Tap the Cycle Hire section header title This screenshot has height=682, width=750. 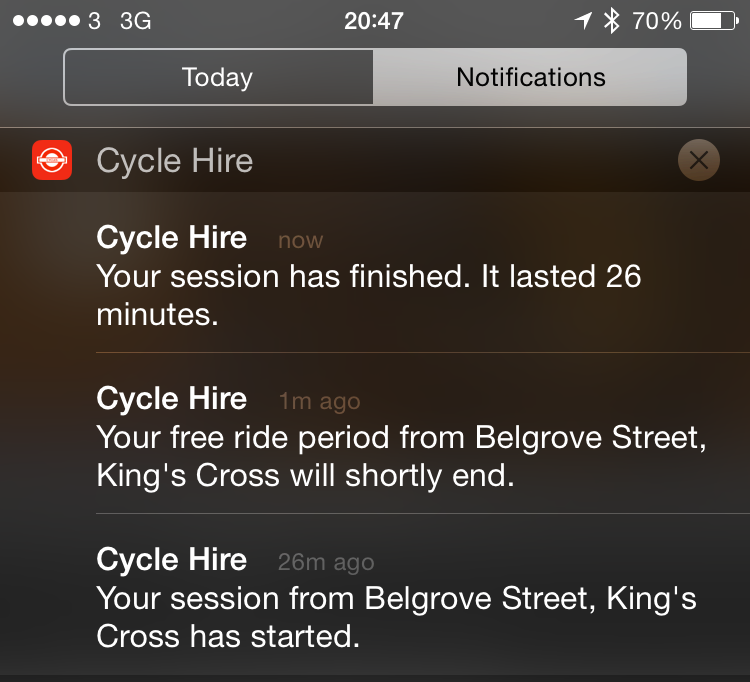pyautogui.click(x=174, y=161)
